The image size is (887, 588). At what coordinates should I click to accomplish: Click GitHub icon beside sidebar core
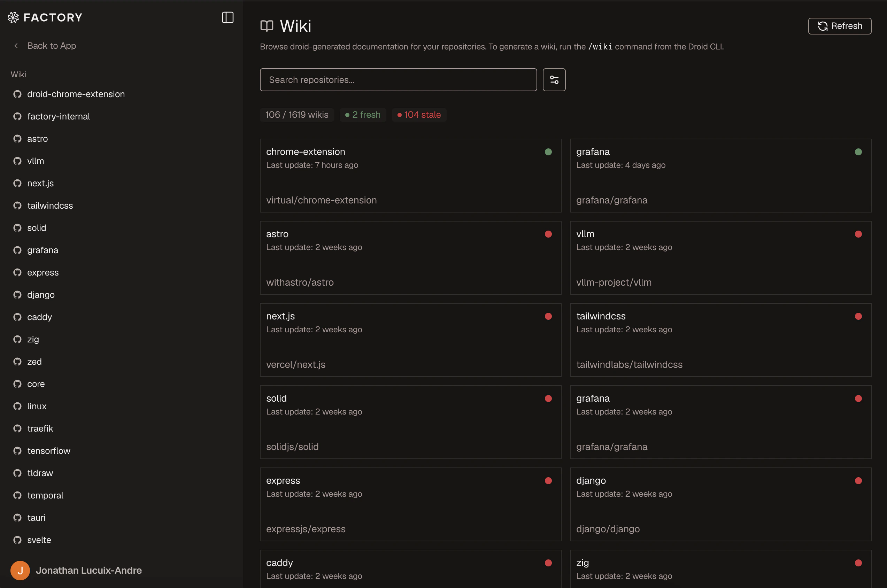click(17, 384)
